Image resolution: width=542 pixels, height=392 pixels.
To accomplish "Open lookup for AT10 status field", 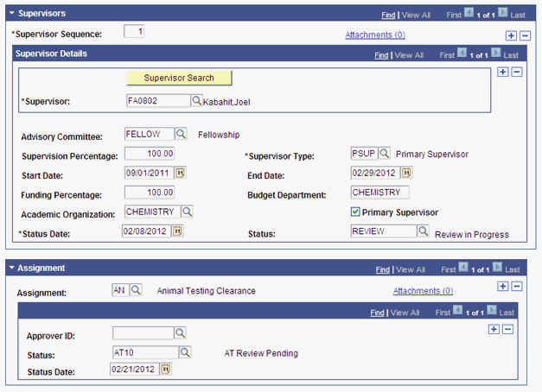I will pyautogui.click(x=185, y=352).
